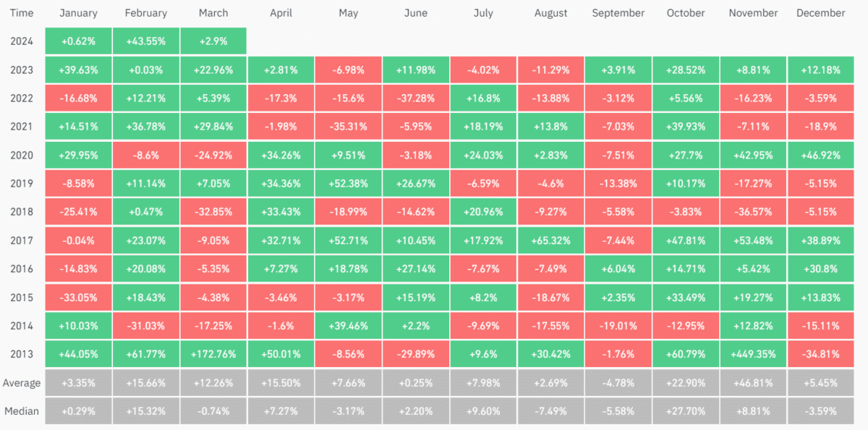Screen dimensions: 868x430
Task: Click the Time header cell
Action: click(22, 13)
